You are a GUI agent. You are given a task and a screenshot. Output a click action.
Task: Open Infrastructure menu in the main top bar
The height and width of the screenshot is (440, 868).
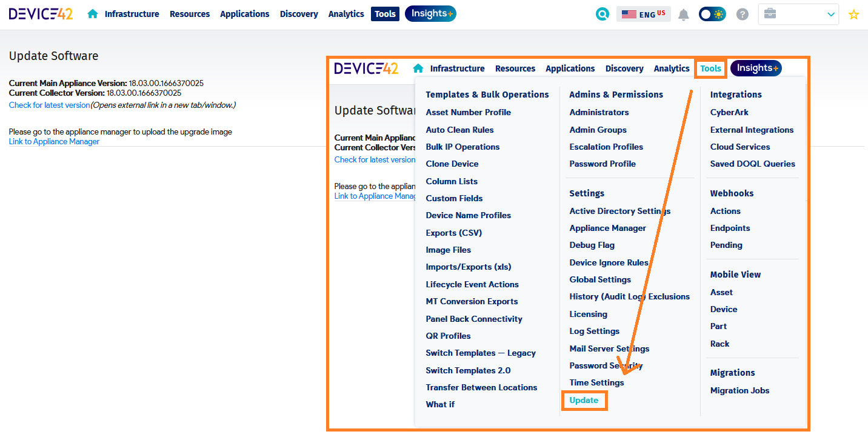[x=132, y=14]
